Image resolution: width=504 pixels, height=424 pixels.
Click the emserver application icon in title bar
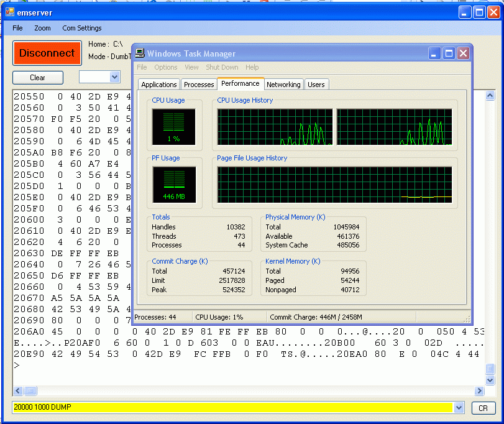[10, 12]
